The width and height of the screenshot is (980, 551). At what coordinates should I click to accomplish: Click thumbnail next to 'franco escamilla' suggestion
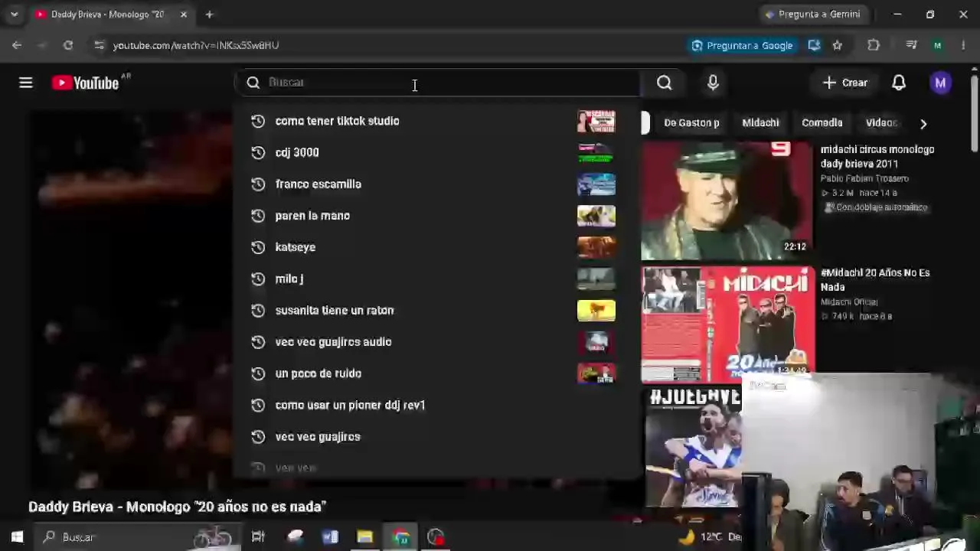(x=596, y=184)
